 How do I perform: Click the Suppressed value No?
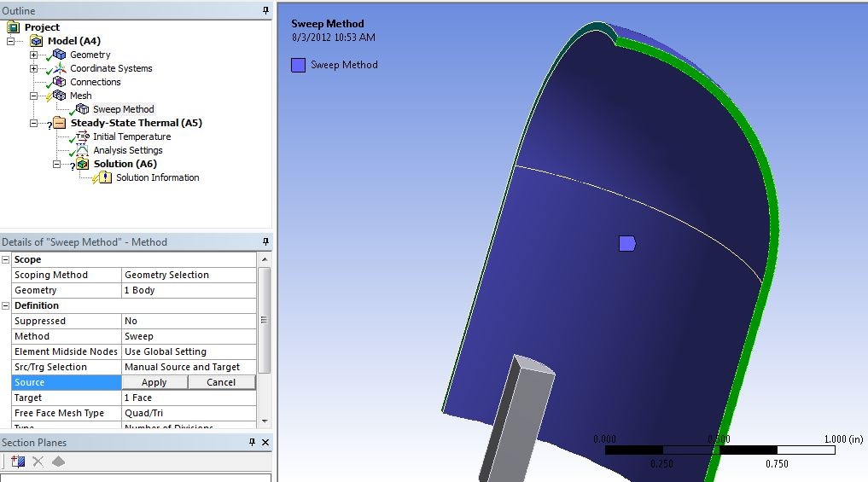tap(189, 321)
